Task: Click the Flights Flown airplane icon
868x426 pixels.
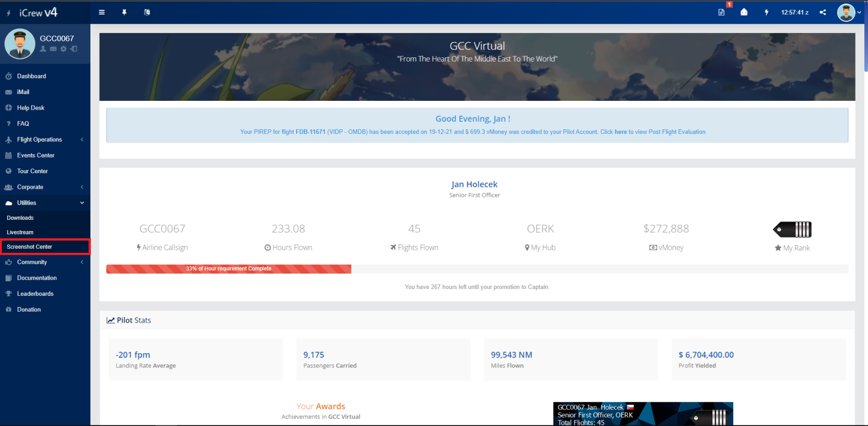Action: point(393,248)
